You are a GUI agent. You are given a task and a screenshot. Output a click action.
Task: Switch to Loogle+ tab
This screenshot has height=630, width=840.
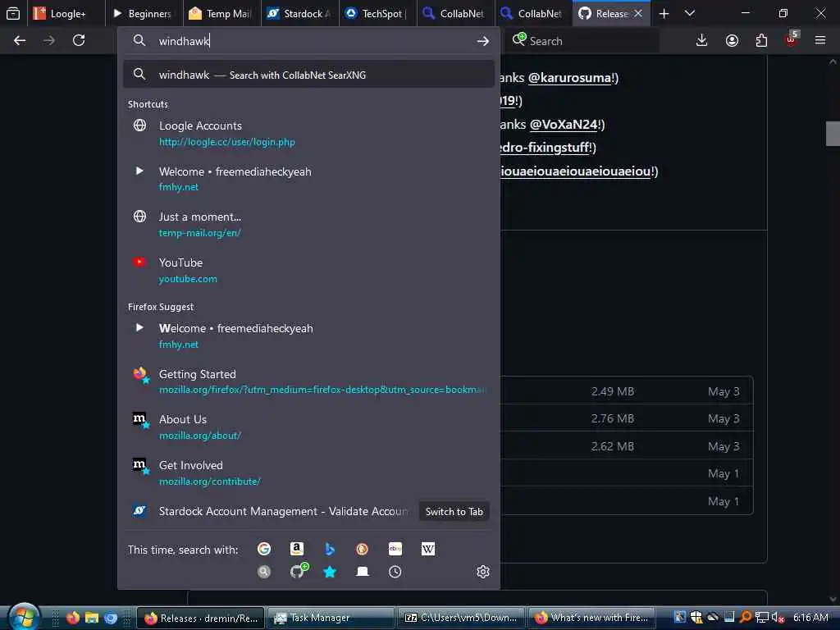pos(66,14)
